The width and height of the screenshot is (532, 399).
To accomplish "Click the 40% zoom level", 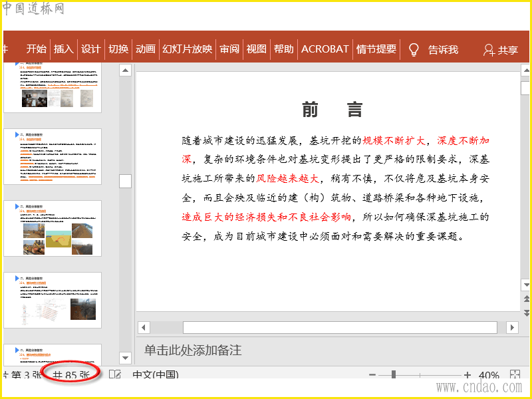I will [489, 375].
